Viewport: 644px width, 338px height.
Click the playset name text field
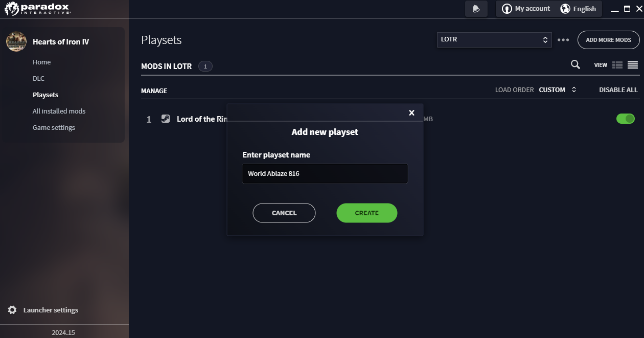tap(325, 173)
